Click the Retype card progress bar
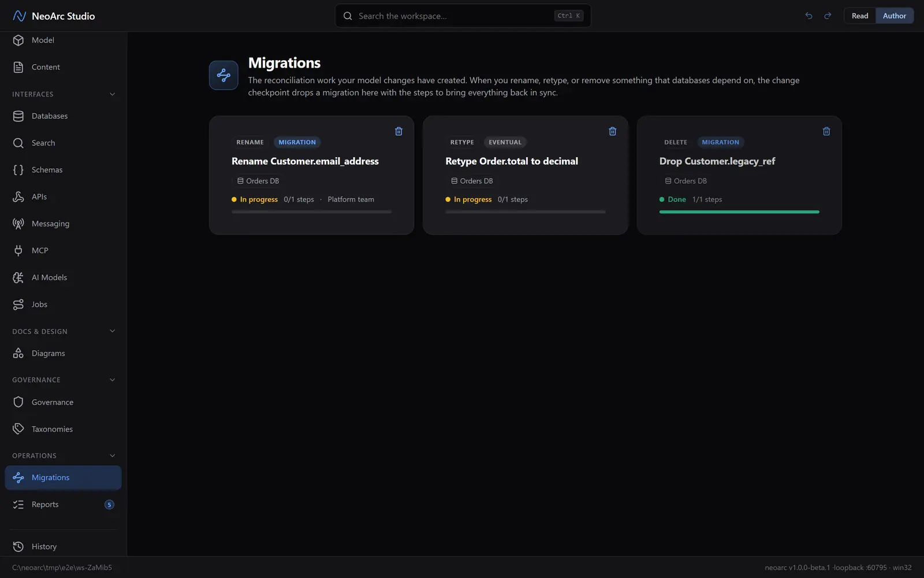The height and width of the screenshot is (578, 924). (526, 212)
